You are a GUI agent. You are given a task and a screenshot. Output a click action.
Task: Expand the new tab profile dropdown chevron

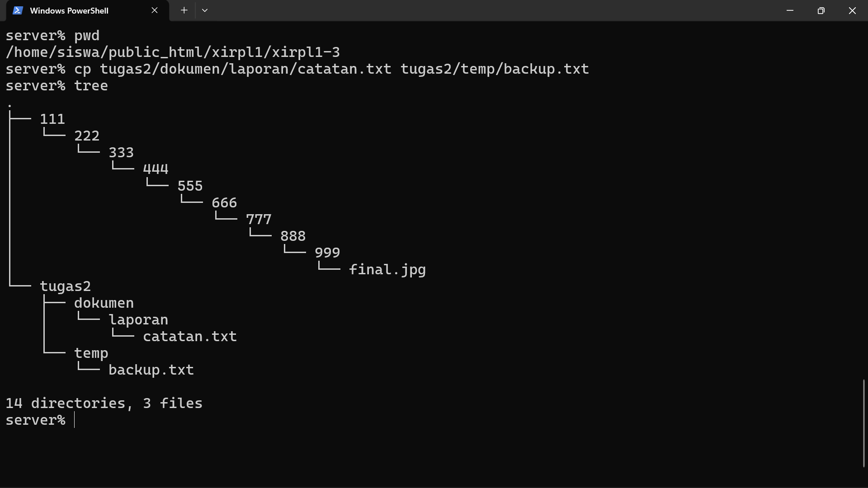pos(205,10)
